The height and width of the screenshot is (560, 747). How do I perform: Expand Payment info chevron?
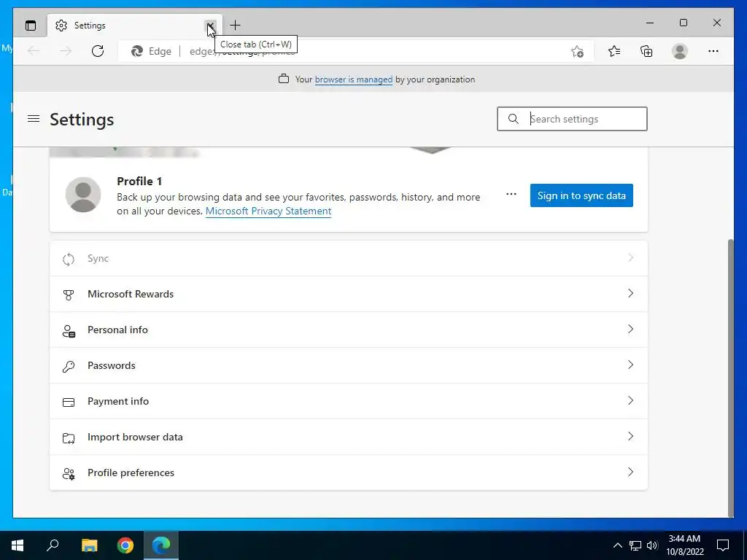(630, 400)
